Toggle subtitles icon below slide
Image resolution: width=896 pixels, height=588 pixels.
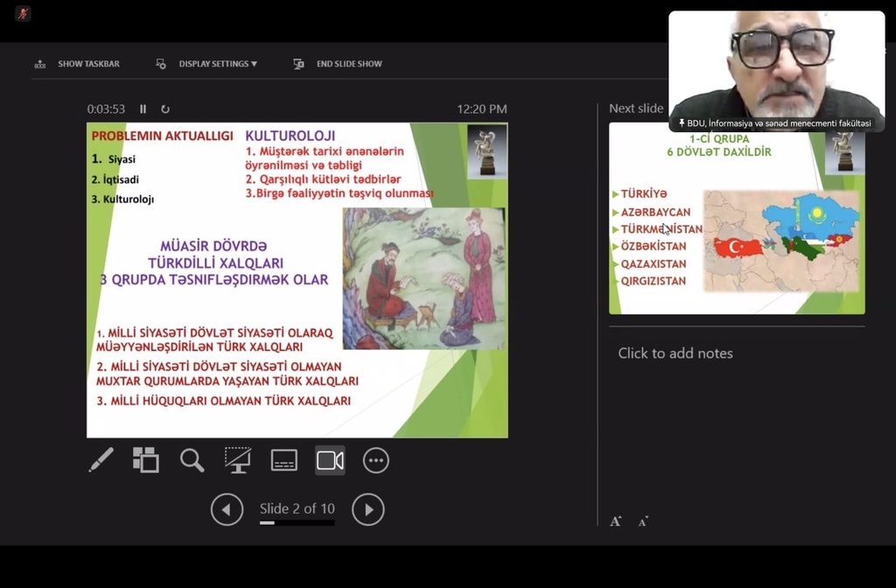[284, 460]
